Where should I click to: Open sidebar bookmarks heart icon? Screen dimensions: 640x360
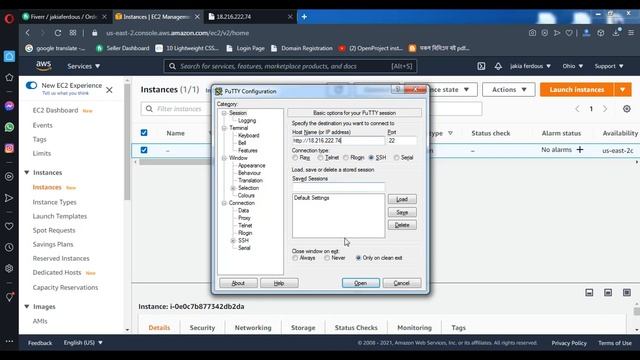9,226
